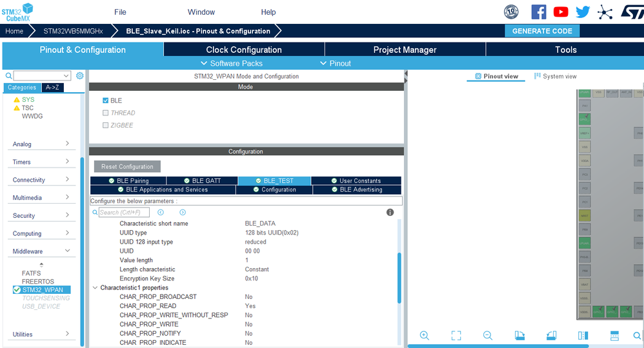This screenshot has height=348, width=644.
Task: Open the Pinout dropdown menu
Action: click(x=336, y=63)
